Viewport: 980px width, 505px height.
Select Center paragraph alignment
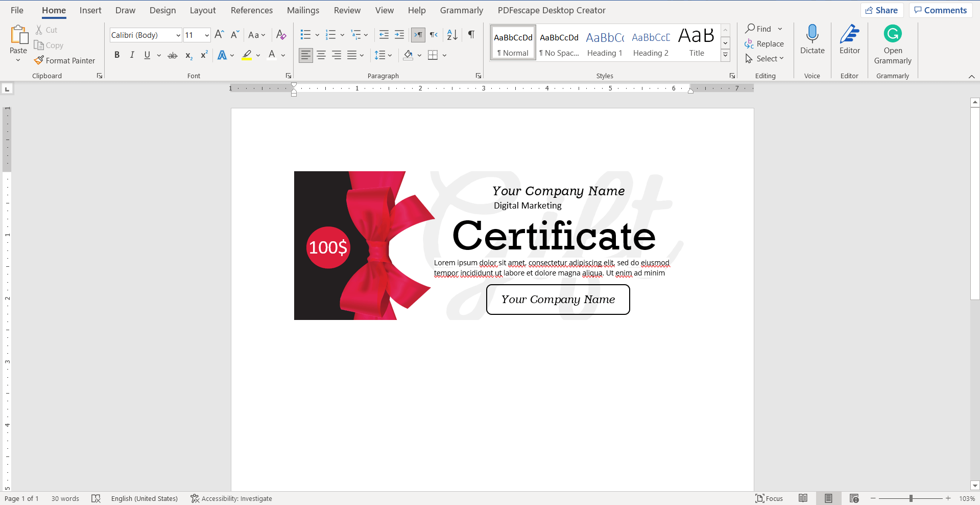point(321,55)
